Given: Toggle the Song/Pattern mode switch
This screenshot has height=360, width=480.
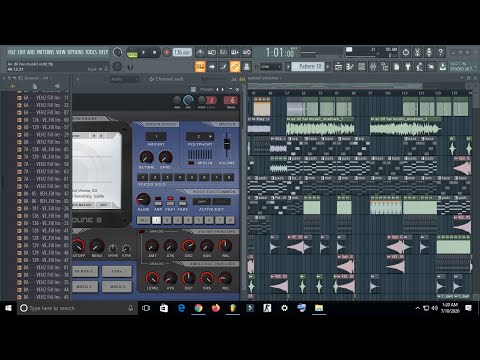Looking at the screenshot, I should click(132, 52).
